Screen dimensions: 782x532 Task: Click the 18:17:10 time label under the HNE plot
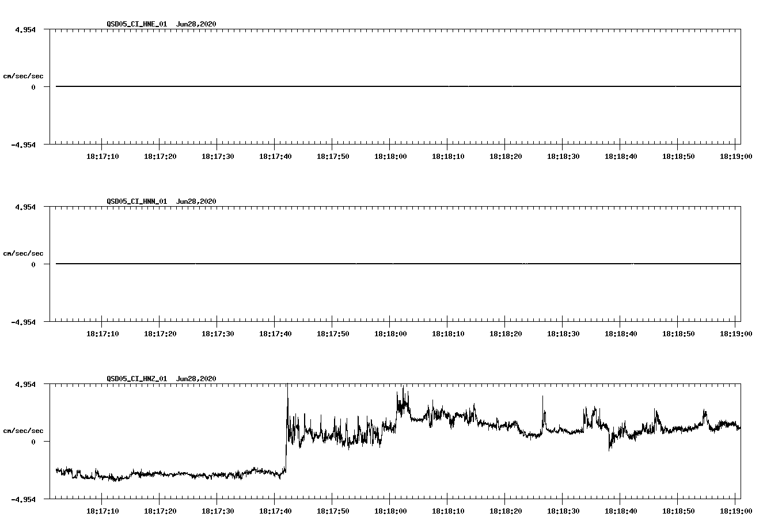click(x=103, y=156)
